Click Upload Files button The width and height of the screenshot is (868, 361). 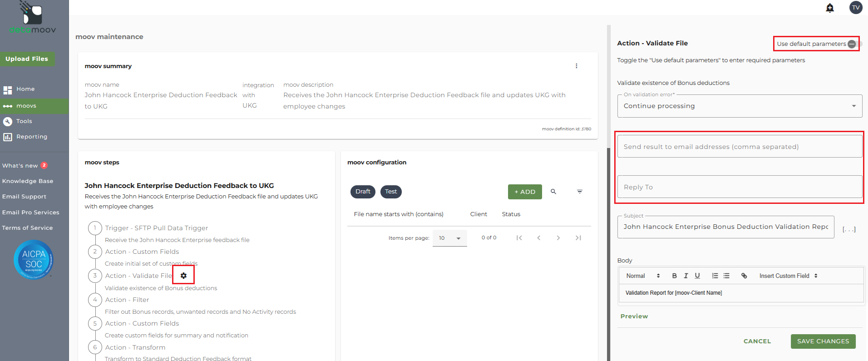point(27,59)
